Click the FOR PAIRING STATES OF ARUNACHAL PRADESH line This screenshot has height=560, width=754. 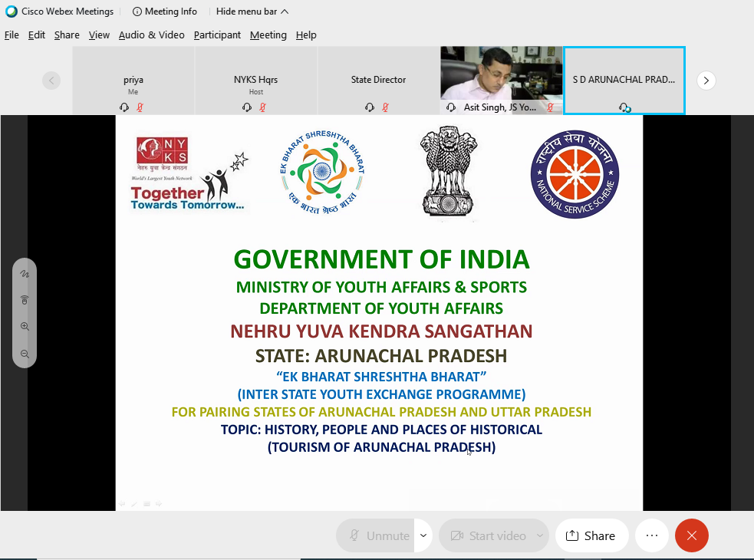tap(381, 412)
